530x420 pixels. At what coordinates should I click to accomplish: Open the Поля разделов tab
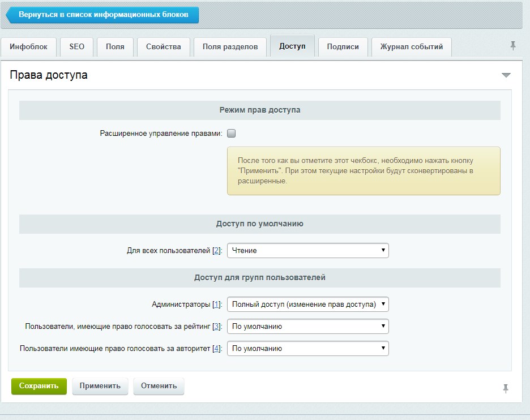tap(230, 47)
